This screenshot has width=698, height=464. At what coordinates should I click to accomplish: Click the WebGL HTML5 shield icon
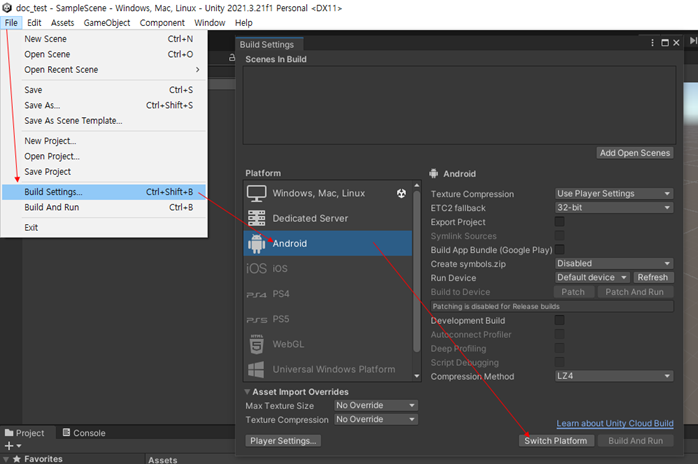click(x=256, y=344)
